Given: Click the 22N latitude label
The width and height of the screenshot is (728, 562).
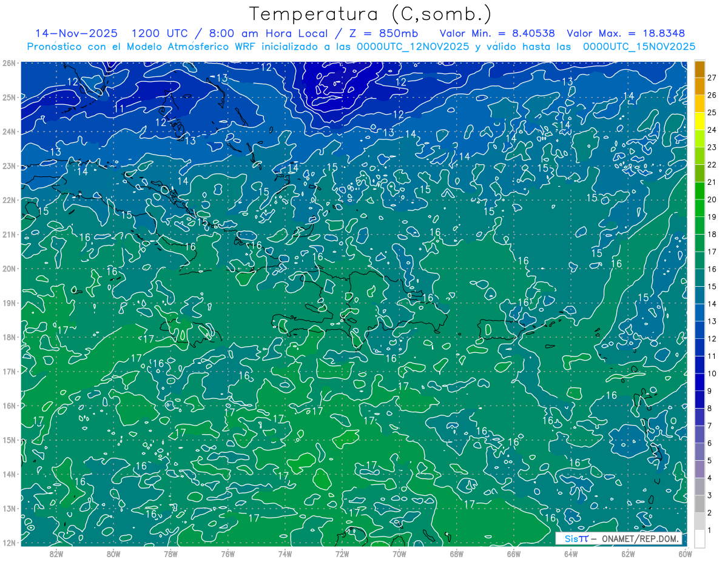Looking at the screenshot, I should click(x=9, y=200).
